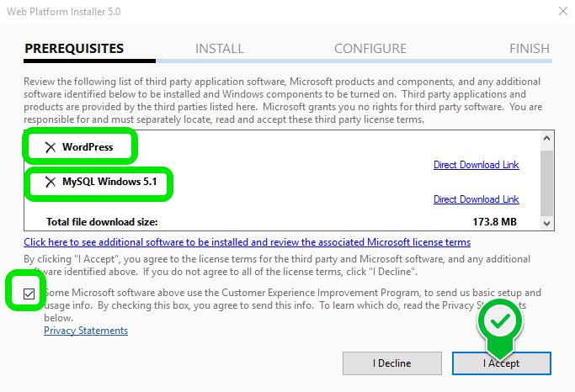
Task: Close the Web Platform Installer window
Action: [563, 11]
